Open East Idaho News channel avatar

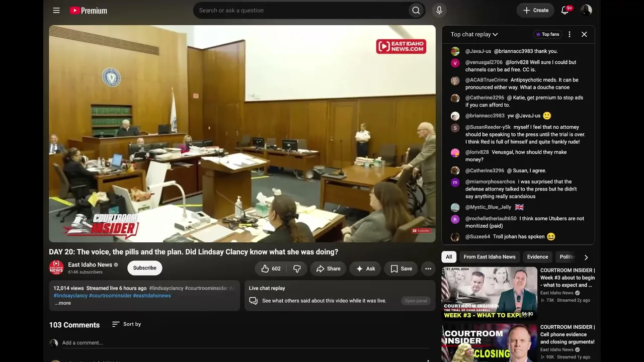click(56, 267)
